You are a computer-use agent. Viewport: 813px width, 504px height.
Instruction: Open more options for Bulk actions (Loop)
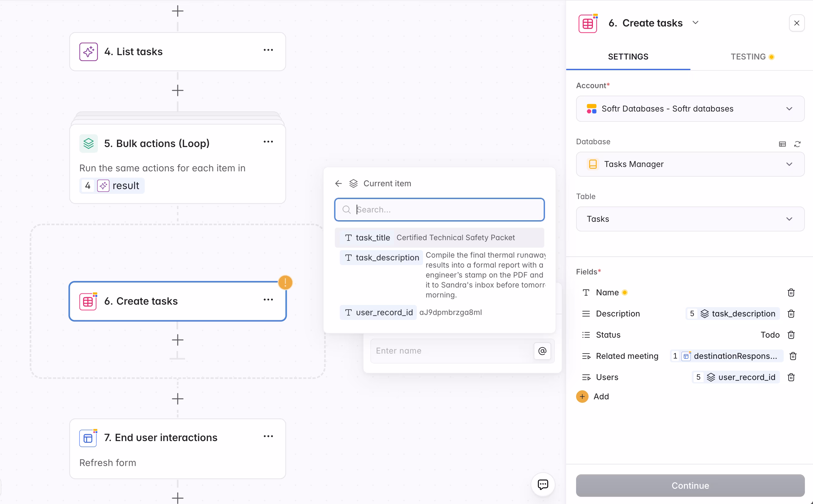point(268,141)
